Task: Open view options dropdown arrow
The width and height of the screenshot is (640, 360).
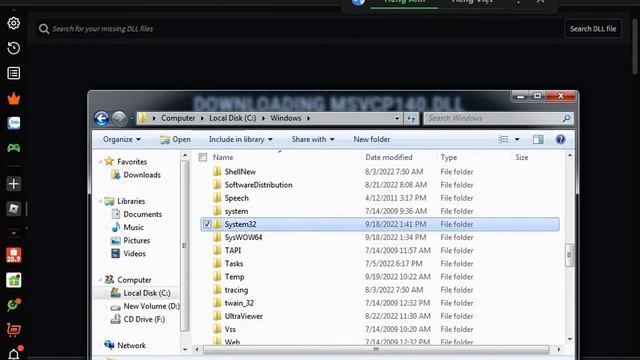Action: click(517, 139)
